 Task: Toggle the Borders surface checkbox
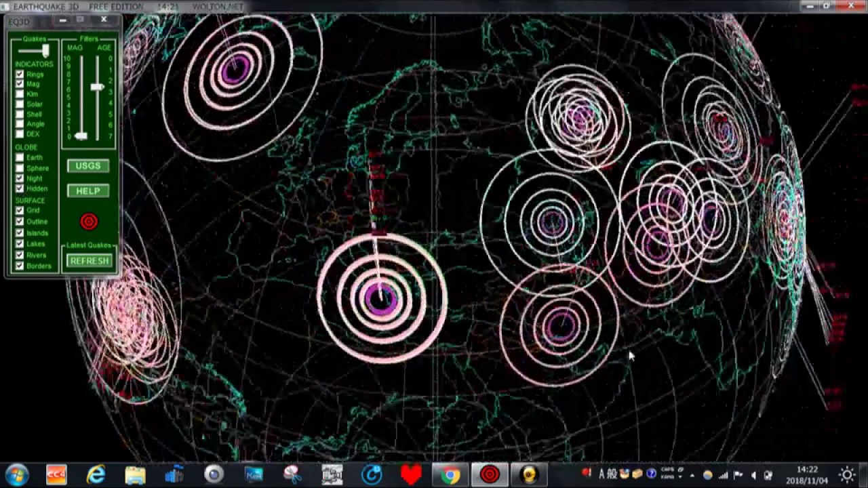pyautogui.click(x=20, y=266)
